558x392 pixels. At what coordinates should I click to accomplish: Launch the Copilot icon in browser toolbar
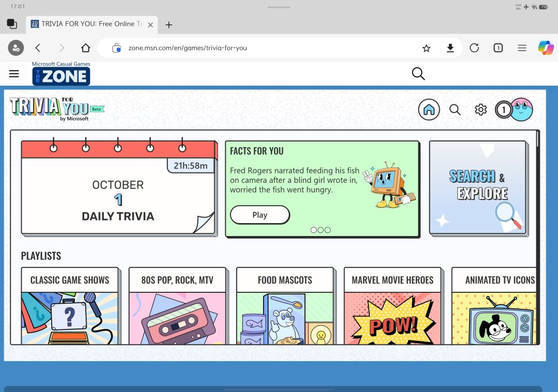(546, 48)
